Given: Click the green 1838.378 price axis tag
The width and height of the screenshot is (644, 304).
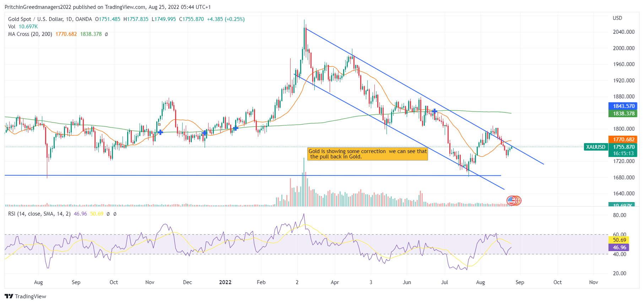Looking at the screenshot, I should [623, 114].
